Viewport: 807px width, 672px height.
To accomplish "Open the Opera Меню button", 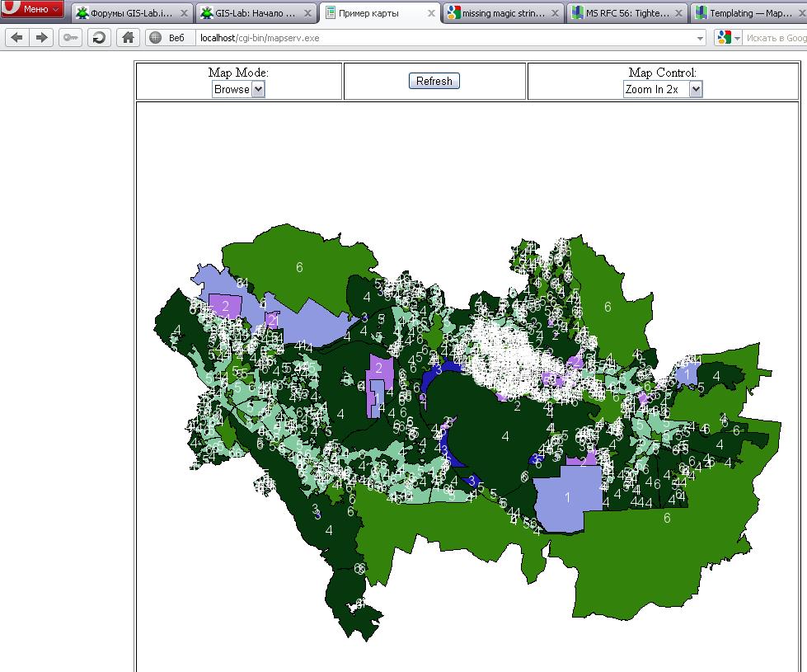I will pos(32,9).
